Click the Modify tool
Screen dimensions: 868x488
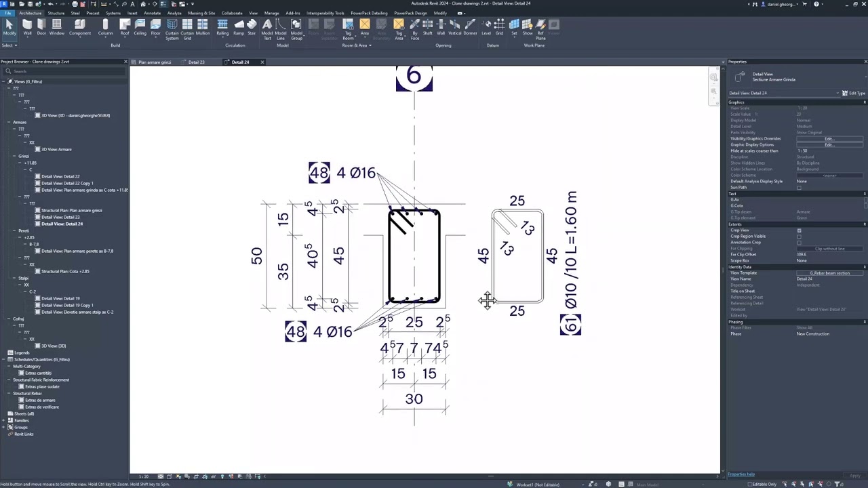pos(9,27)
